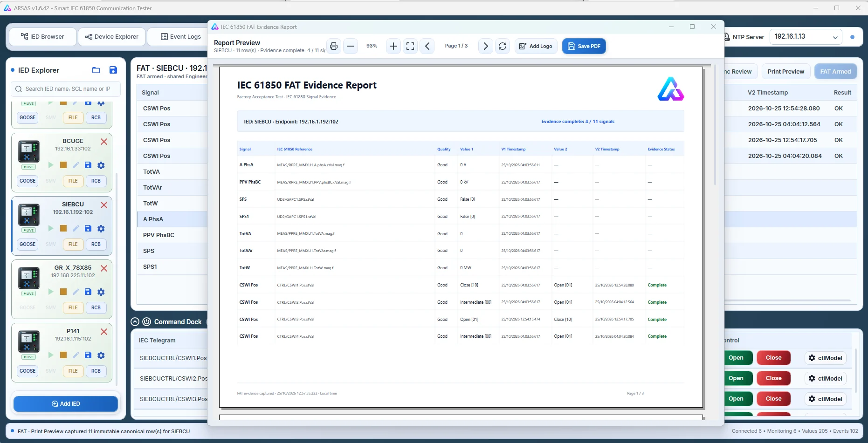Click the second row's red Close button
The width and height of the screenshot is (868, 443).
coord(773,378)
